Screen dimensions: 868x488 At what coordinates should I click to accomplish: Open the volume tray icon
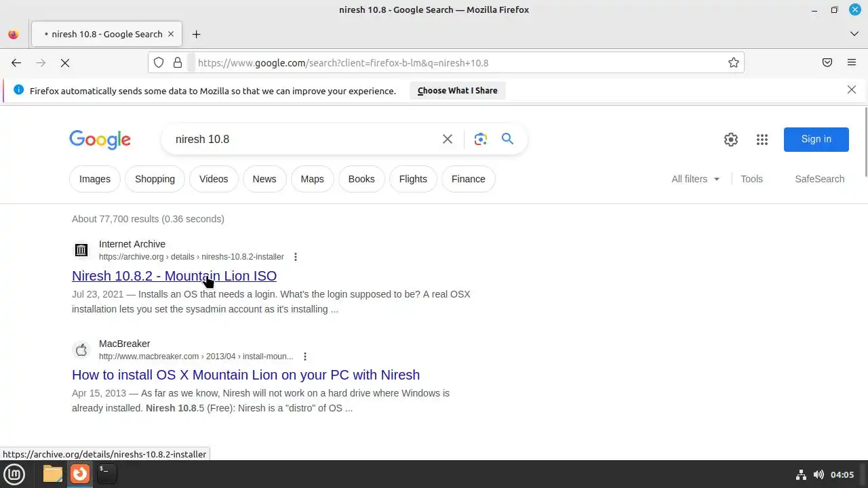click(818, 474)
